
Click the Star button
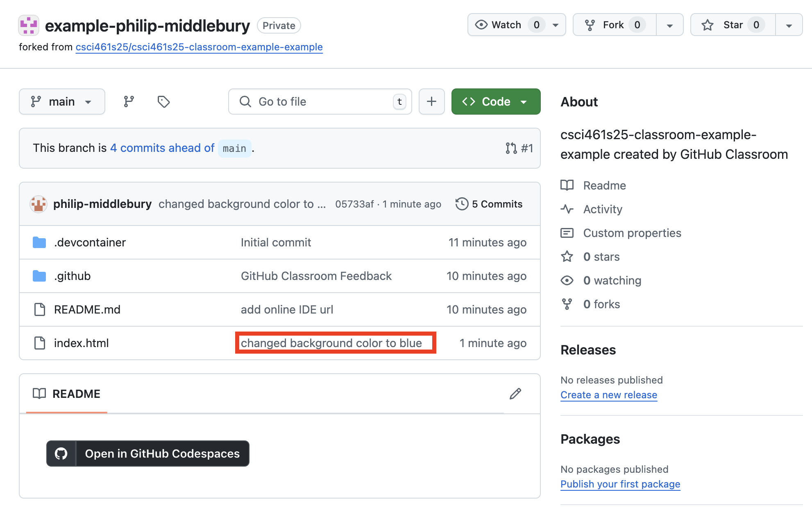coord(733,25)
